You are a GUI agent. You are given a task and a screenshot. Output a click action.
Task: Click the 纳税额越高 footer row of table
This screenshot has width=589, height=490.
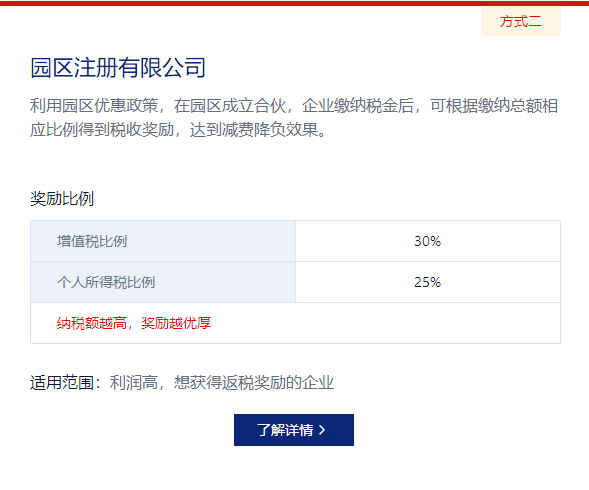[295, 323]
